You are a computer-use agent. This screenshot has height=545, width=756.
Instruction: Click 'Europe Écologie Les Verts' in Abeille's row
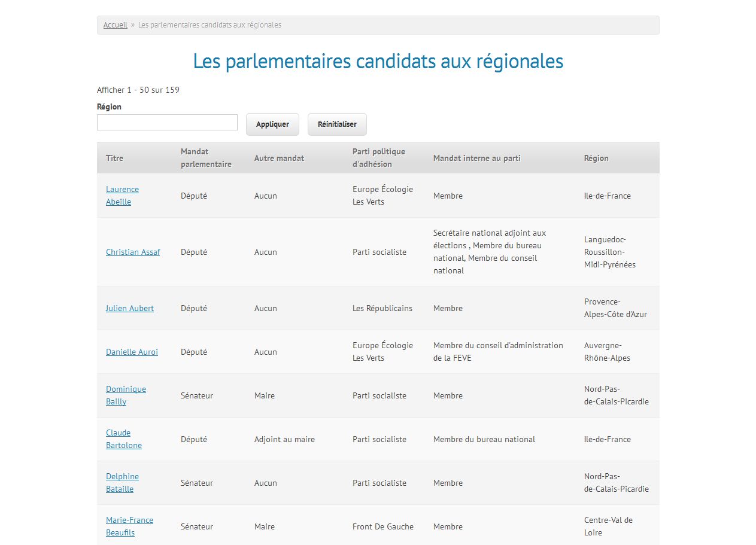tap(382, 196)
